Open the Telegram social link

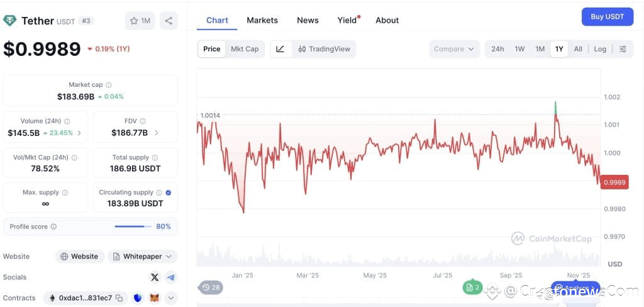click(x=170, y=277)
